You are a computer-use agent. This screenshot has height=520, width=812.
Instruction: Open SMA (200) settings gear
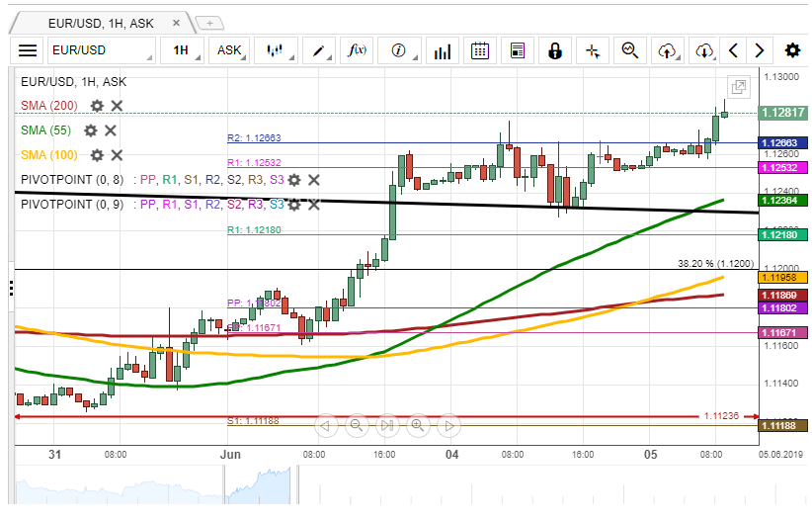click(97, 106)
